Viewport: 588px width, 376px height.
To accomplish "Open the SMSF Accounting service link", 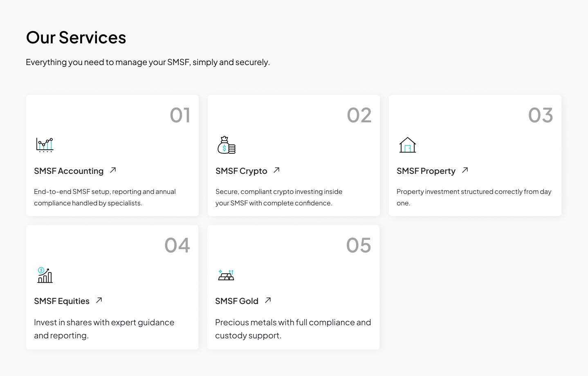I will (x=69, y=171).
